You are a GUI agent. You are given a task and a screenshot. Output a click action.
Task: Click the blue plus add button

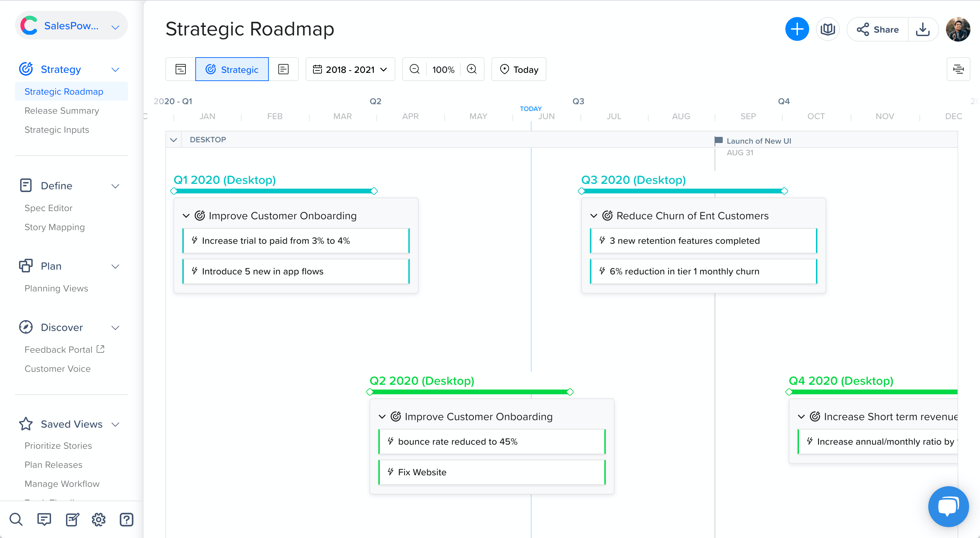(x=797, y=29)
